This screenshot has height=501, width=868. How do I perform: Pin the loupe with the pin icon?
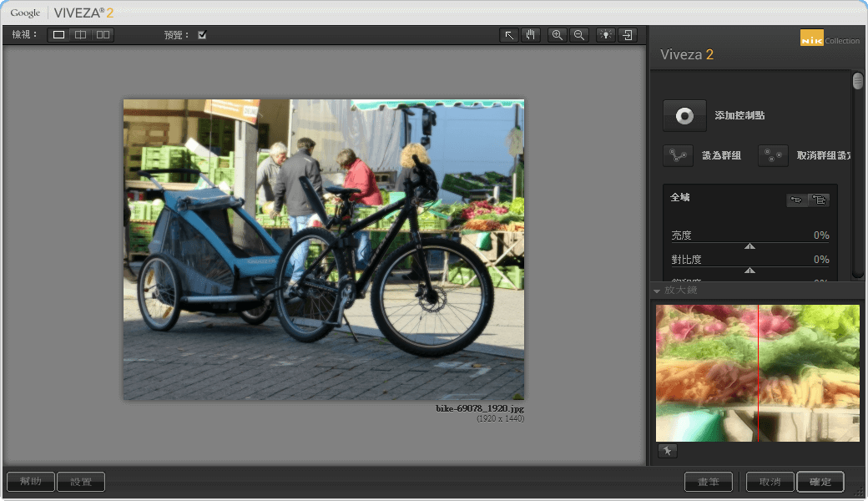coord(667,451)
